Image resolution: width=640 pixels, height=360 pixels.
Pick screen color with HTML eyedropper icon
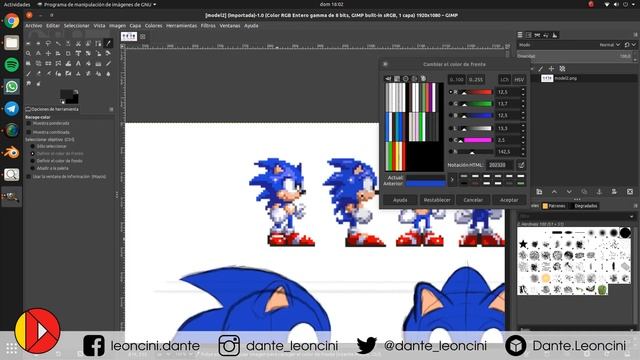pyautogui.click(x=521, y=165)
